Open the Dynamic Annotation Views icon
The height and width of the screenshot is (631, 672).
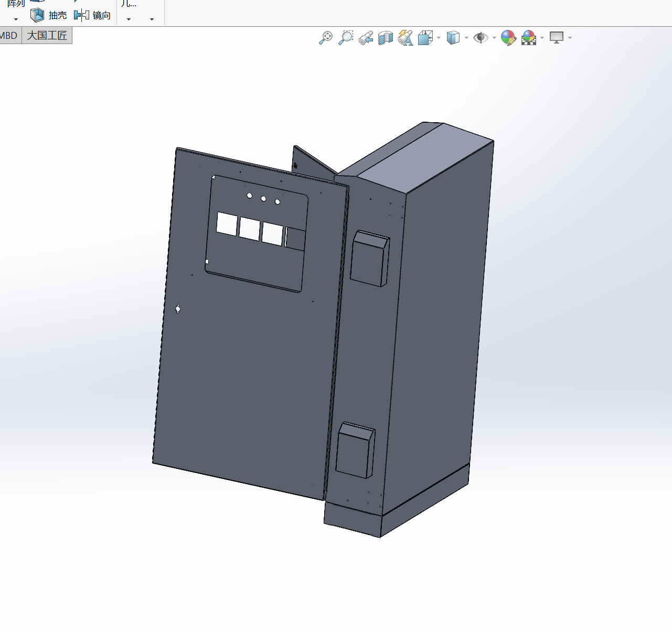(x=406, y=38)
